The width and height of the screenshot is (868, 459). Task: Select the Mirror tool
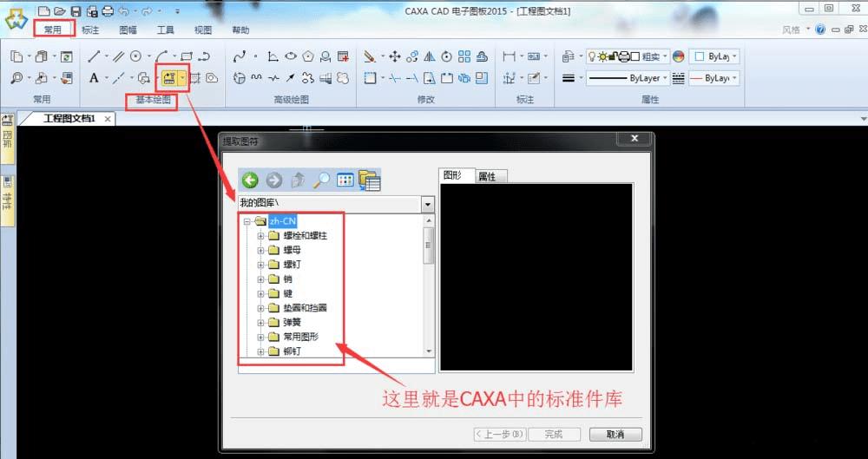430,56
